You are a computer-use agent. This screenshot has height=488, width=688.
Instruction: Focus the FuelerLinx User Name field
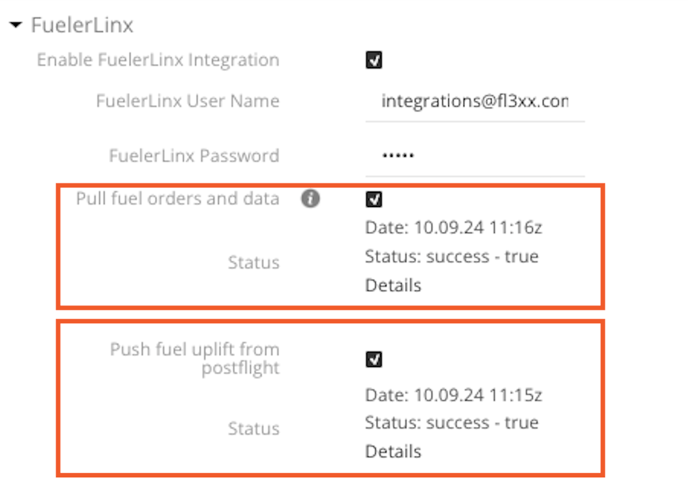475,101
